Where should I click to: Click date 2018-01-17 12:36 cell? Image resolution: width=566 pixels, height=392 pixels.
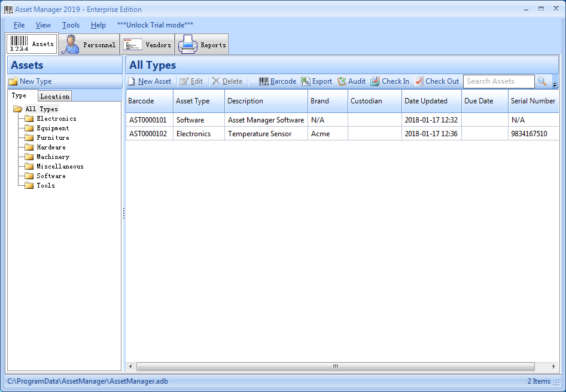431,134
